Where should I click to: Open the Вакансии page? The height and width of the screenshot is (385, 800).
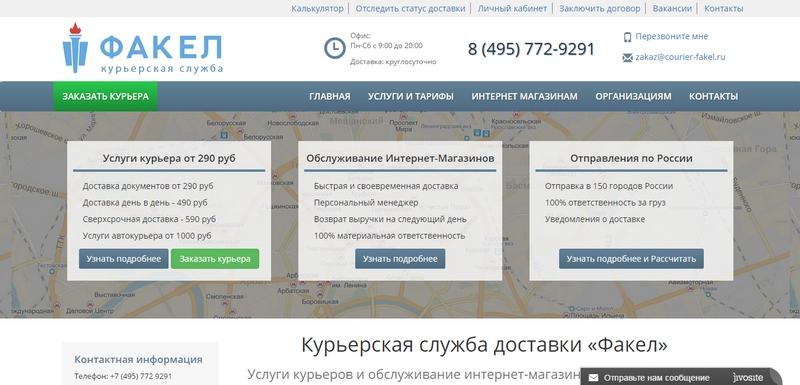coord(672,8)
